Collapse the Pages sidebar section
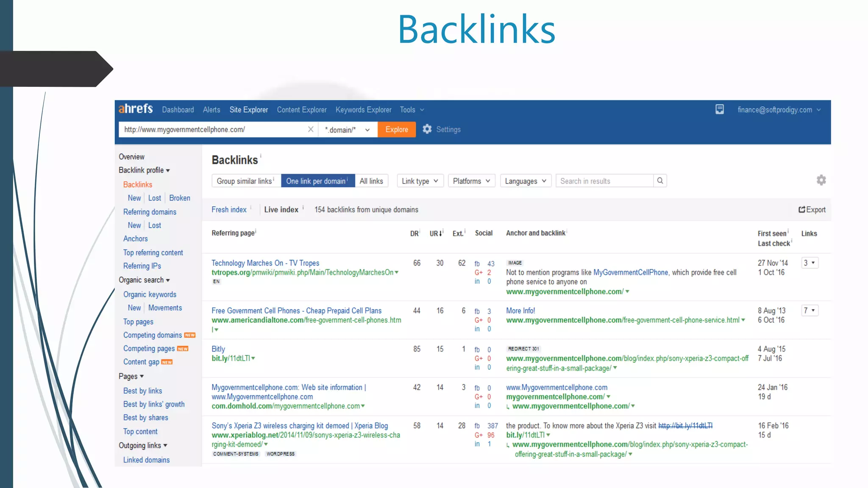This screenshot has height=488, width=868. [x=131, y=376]
